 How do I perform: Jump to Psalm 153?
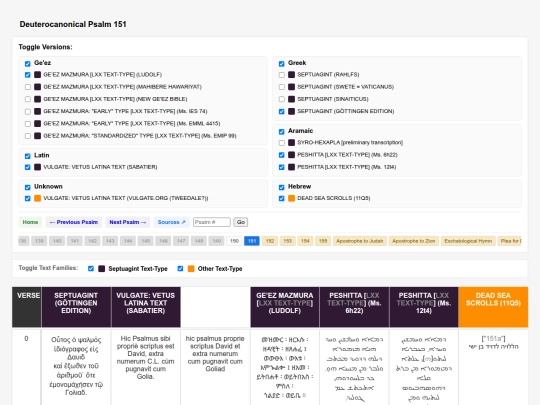click(287, 241)
